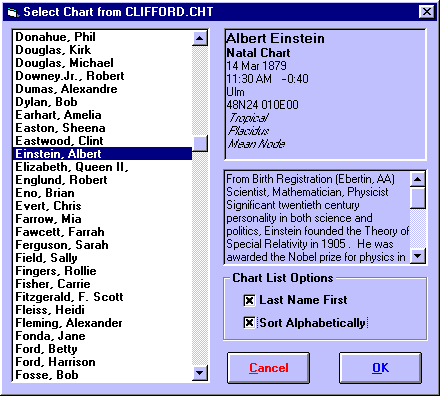Select Eastwood, Clint in the list
Image resolution: width=440 pixels, height=396 pixels.
102,141
